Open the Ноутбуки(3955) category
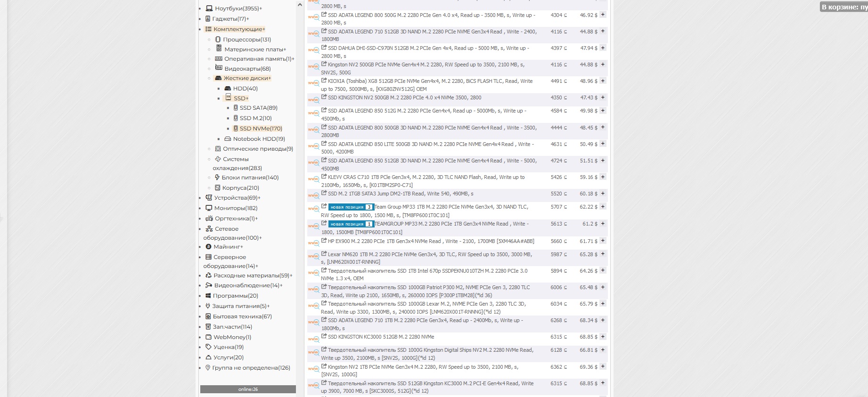This screenshot has height=397, width=868. (238, 8)
